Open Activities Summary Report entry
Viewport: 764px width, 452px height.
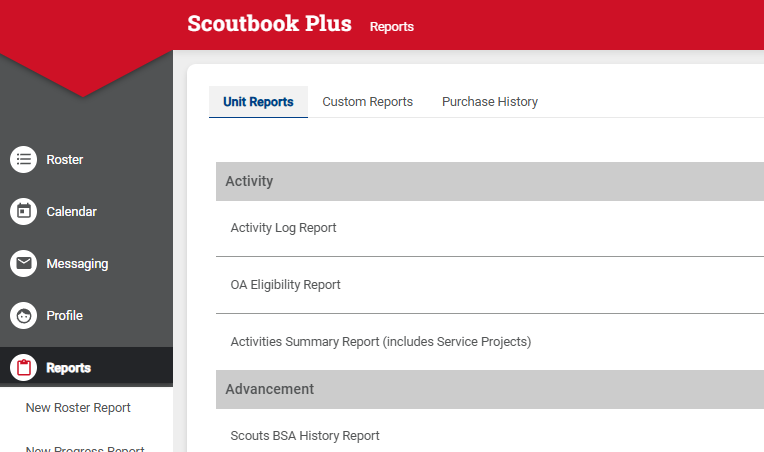coord(381,342)
